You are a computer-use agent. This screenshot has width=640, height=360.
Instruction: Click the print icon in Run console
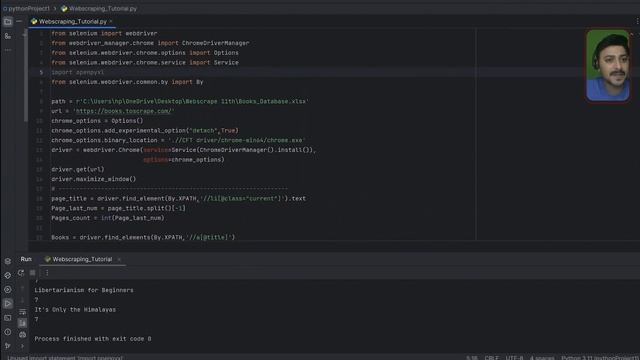[22, 335]
